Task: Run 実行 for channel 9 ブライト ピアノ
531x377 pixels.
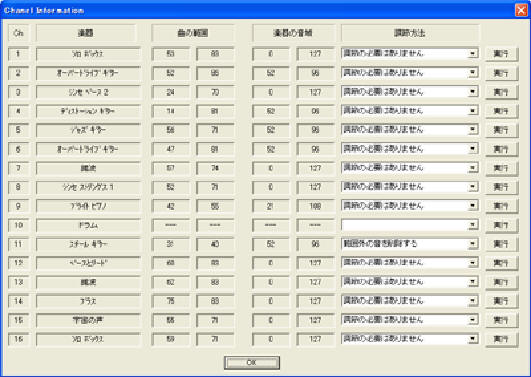Action: tap(502, 206)
